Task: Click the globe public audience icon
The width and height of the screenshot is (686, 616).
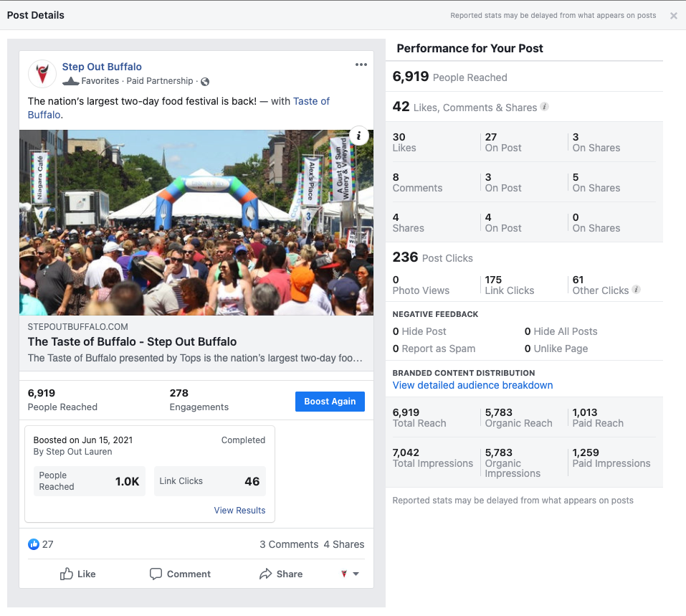Action: [x=205, y=82]
